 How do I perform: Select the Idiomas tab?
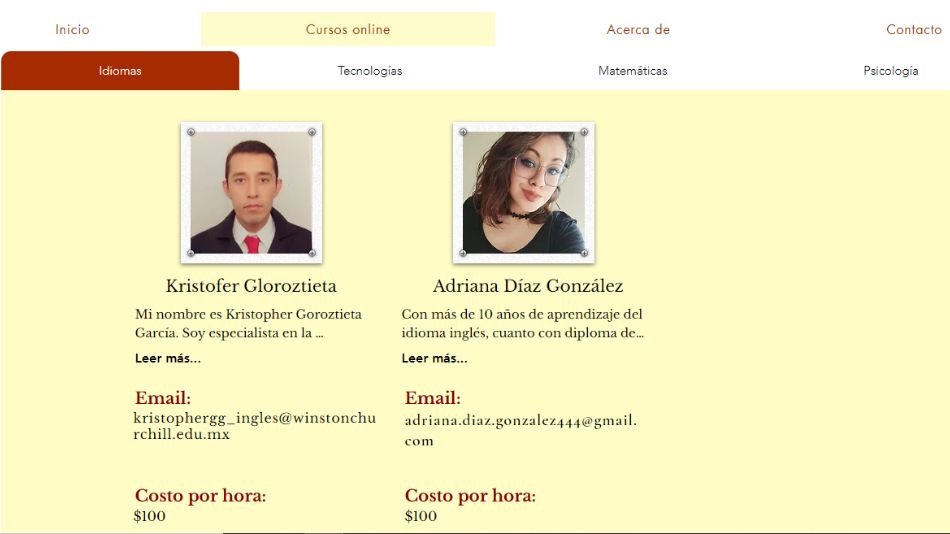click(120, 70)
